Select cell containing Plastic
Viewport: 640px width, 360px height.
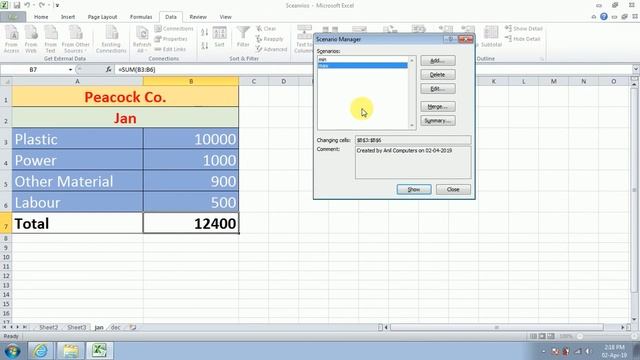(78, 139)
